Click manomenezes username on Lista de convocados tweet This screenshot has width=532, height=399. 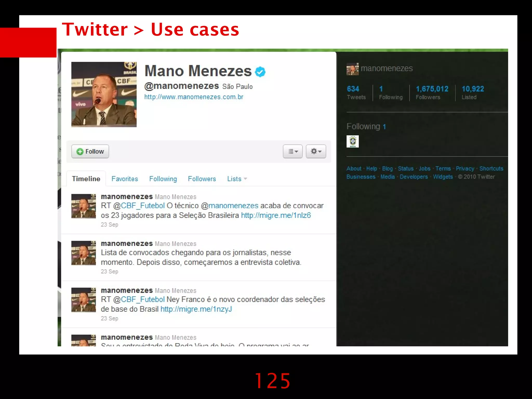127,244
